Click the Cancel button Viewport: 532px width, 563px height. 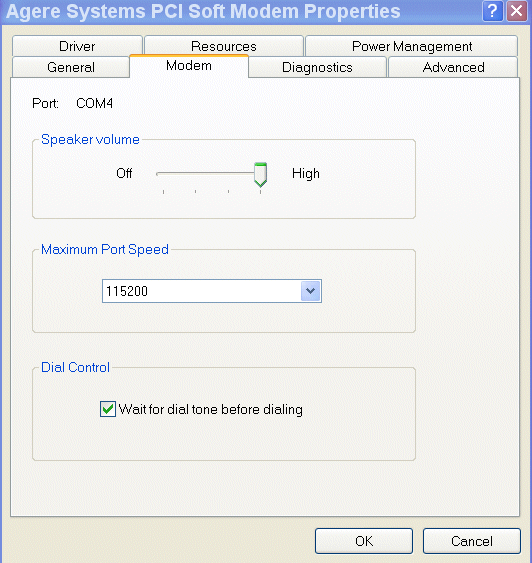[471, 541]
